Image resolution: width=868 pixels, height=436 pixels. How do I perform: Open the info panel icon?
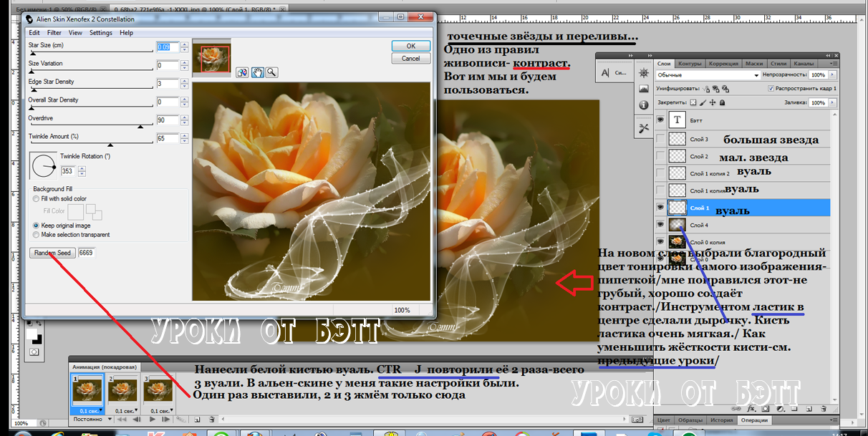[x=644, y=105]
